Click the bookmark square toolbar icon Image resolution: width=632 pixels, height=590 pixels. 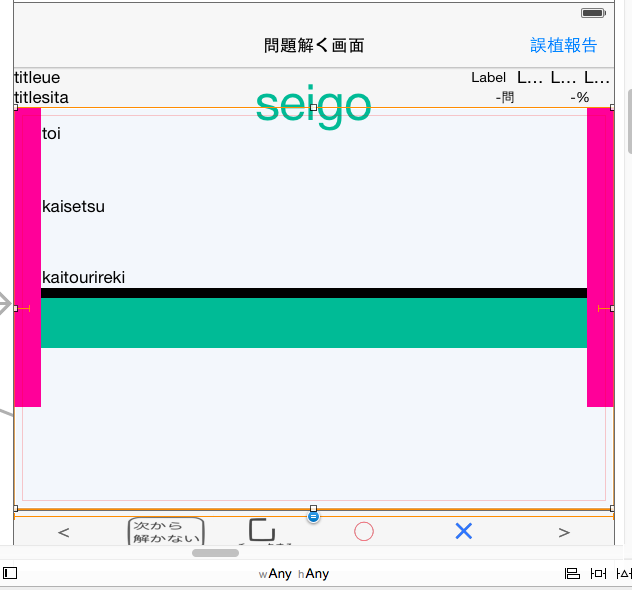[262, 530]
